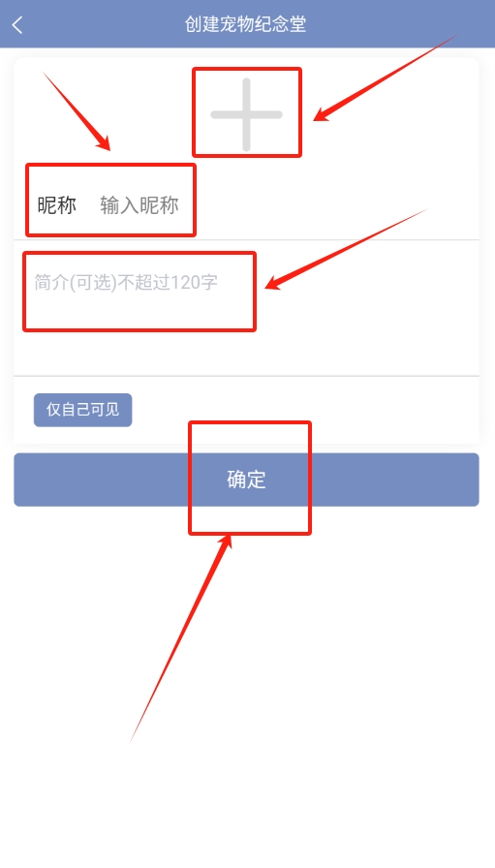The image size is (495, 868).
Task: Focus the 输入昵称 nickname field
Action: coord(139,204)
